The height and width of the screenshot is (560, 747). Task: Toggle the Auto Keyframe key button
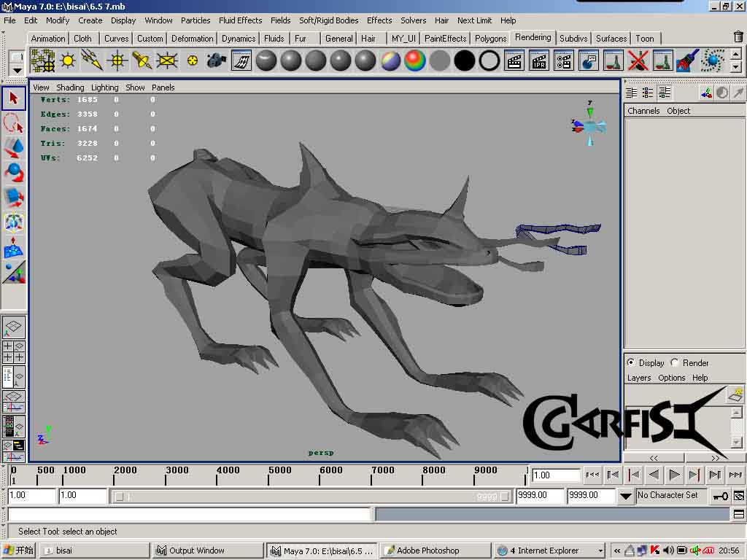pos(720,496)
